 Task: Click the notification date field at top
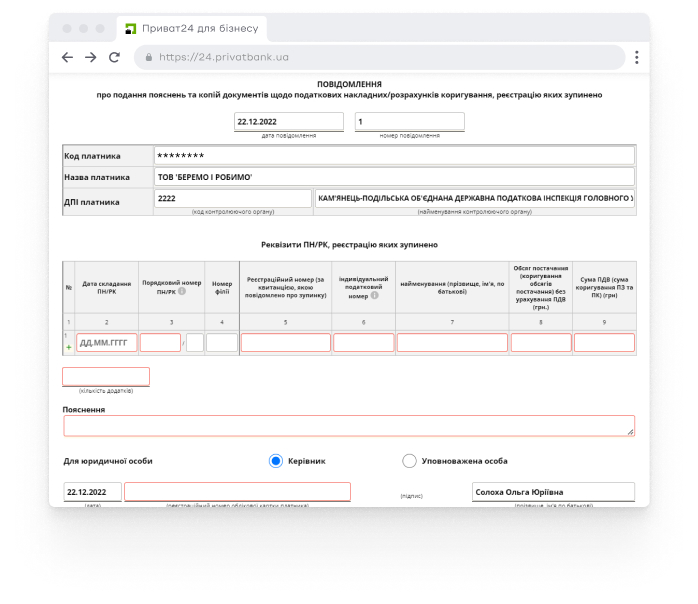point(288,122)
